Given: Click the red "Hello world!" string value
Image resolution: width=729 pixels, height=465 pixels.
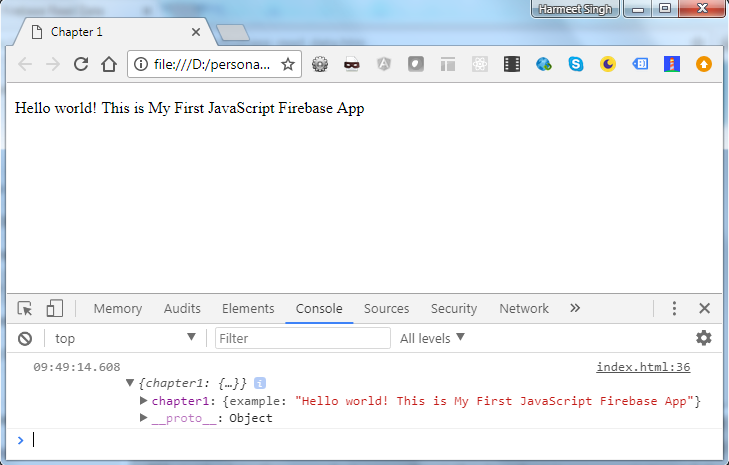Looking at the screenshot, I should click(x=495, y=401).
